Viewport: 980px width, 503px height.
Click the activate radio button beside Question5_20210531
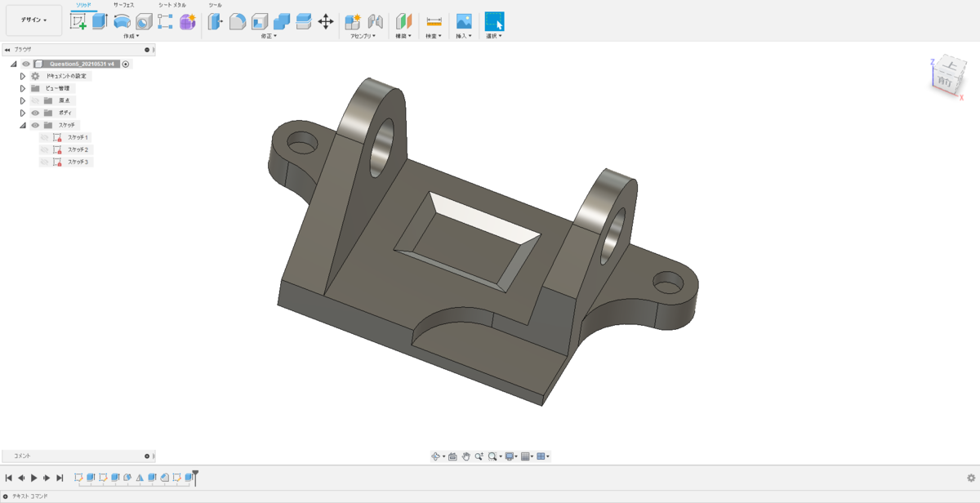click(x=126, y=64)
